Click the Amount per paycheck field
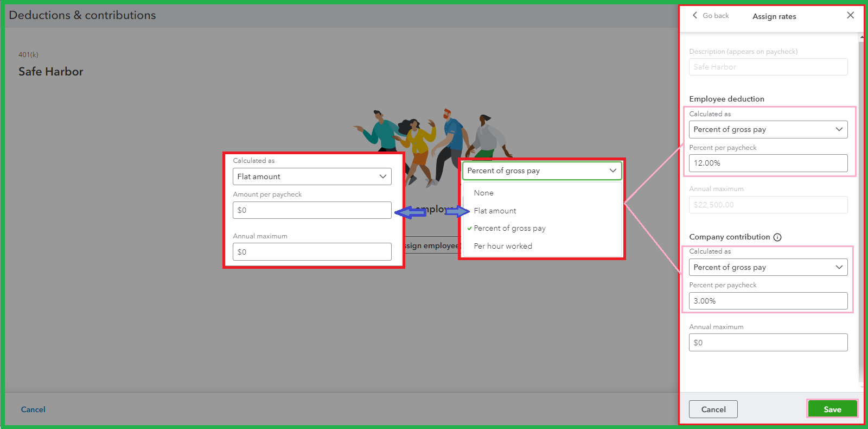868x429 pixels. point(312,210)
